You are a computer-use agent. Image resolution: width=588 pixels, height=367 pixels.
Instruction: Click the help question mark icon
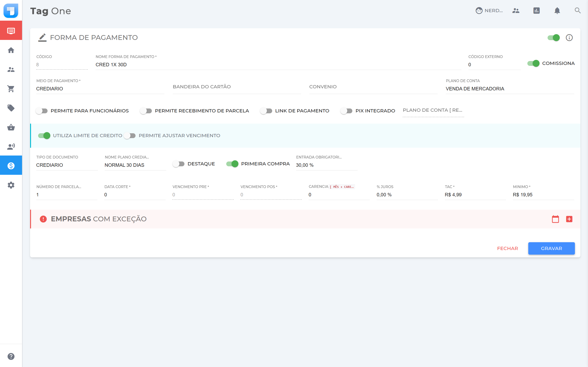11,356
